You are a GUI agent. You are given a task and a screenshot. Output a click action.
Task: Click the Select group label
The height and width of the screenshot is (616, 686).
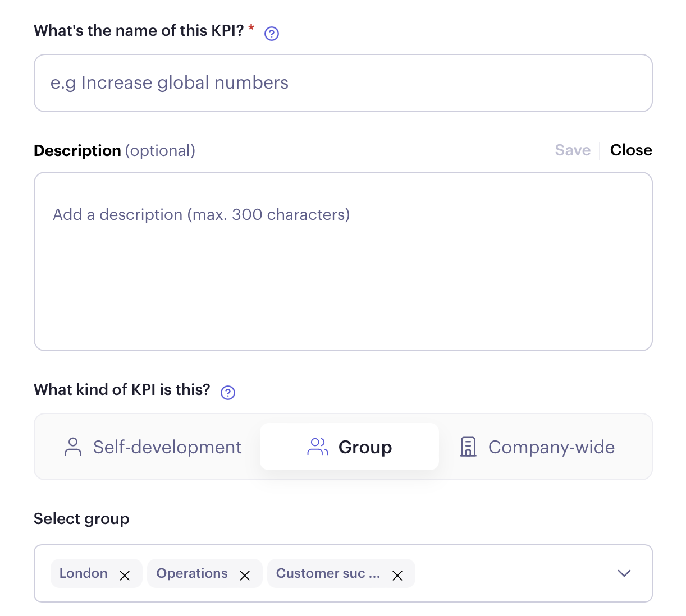coord(81,519)
